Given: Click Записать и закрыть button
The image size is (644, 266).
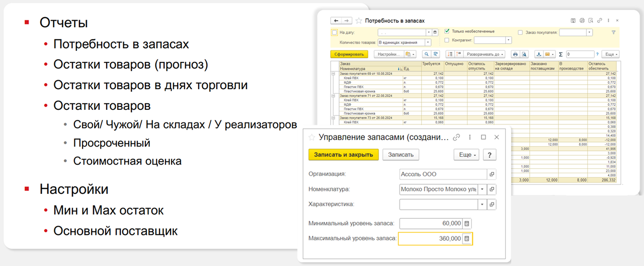Looking at the screenshot, I should click(x=343, y=155).
